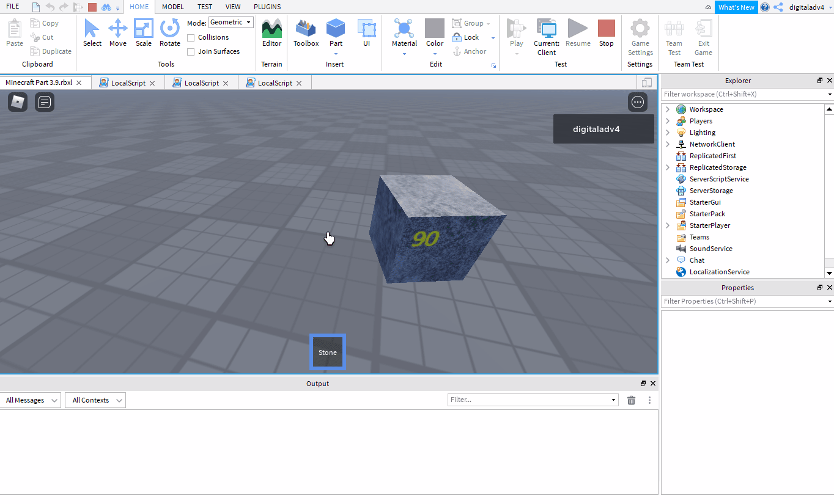Select the Stone hotbar slot

pyautogui.click(x=328, y=352)
